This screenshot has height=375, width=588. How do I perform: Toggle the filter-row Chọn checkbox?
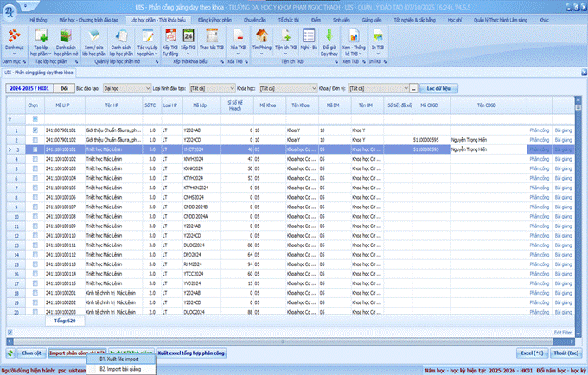click(35, 118)
